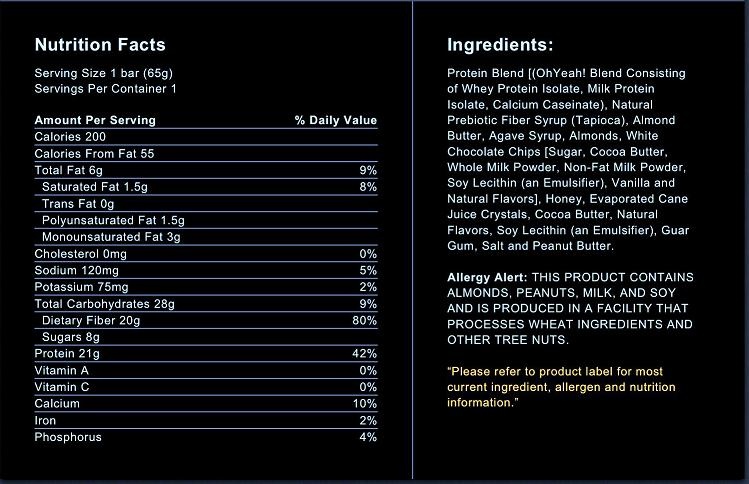Click the vertical divider between panels
Viewport: 749px width, 484px height.
coord(412,239)
